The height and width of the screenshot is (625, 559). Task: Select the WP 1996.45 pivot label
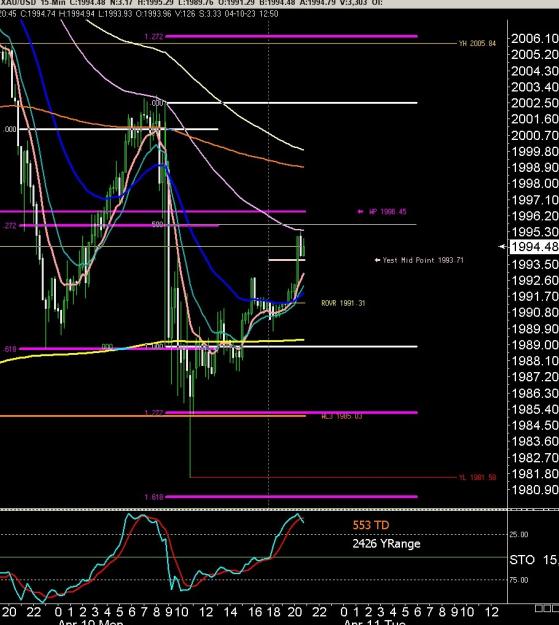tap(388, 212)
